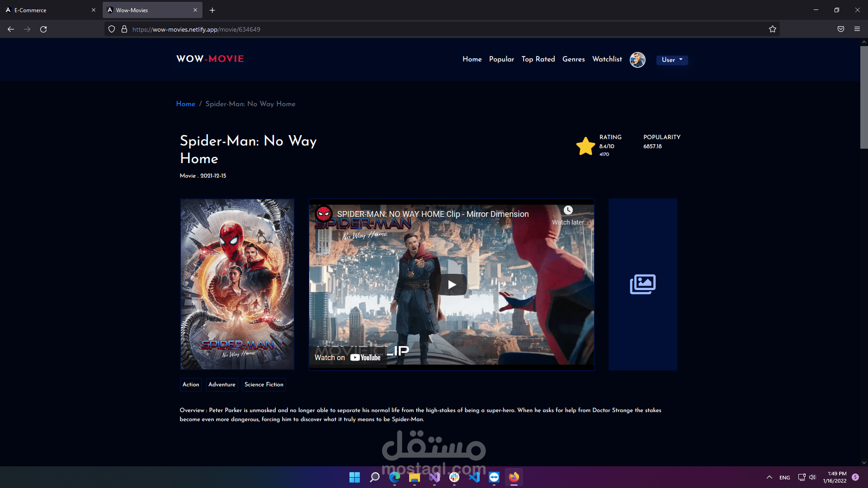This screenshot has height=488, width=868.
Task: Show hidden system tray icons chevron
Action: (769, 477)
